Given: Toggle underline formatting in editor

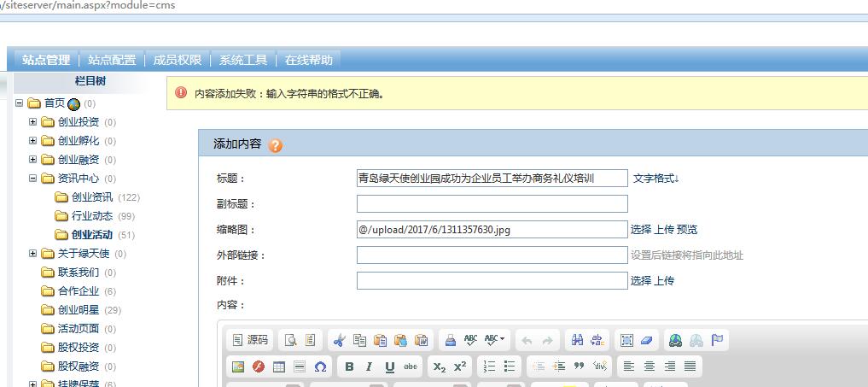Looking at the screenshot, I should coord(390,366).
